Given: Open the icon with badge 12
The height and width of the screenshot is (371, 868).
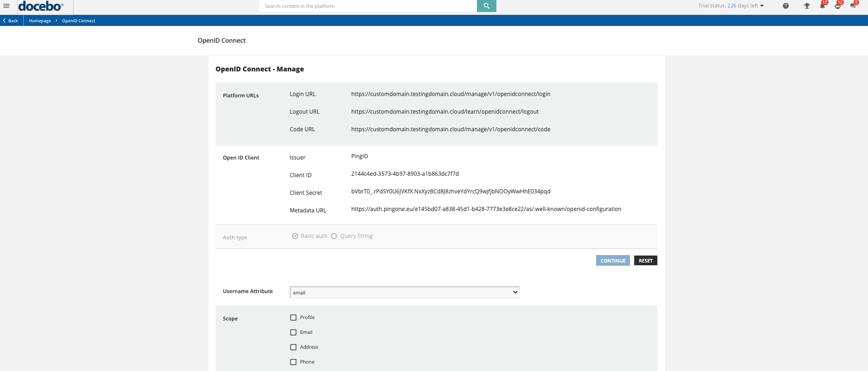Looking at the screenshot, I should point(838,6).
